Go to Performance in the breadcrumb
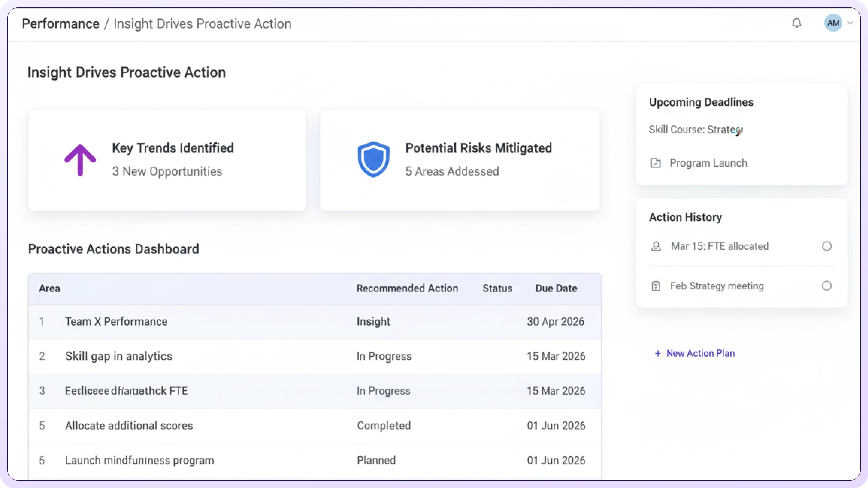 point(61,24)
